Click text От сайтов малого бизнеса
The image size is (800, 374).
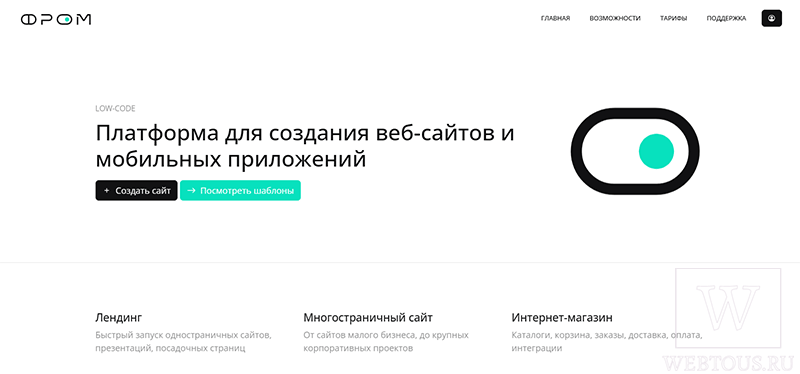pos(386,342)
